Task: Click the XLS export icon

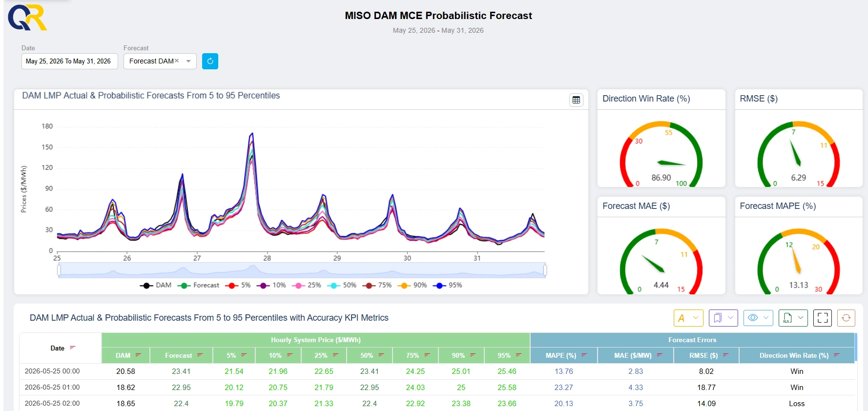Action: (x=787, y=318)
